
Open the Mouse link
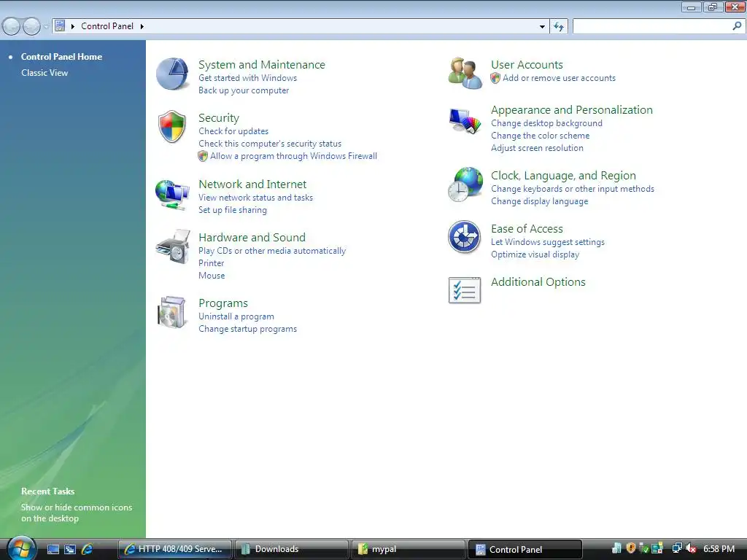click(x=212, y=276)
